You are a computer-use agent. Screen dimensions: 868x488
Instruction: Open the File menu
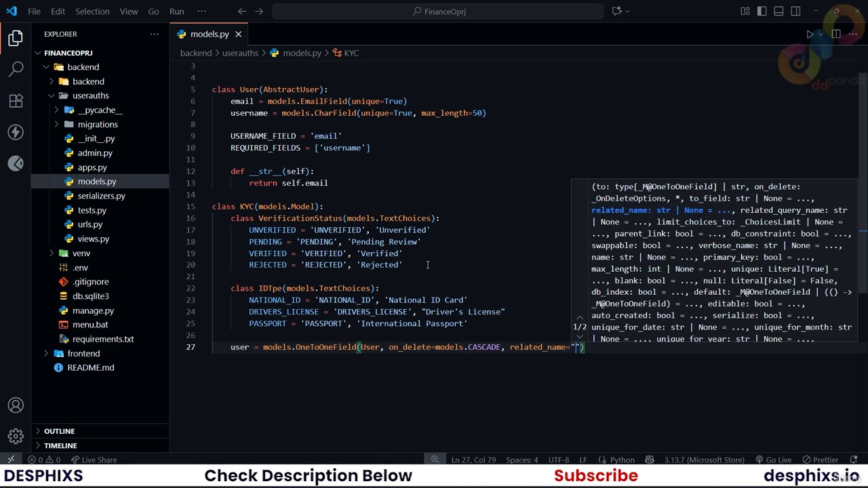click(x=34, y=11)
